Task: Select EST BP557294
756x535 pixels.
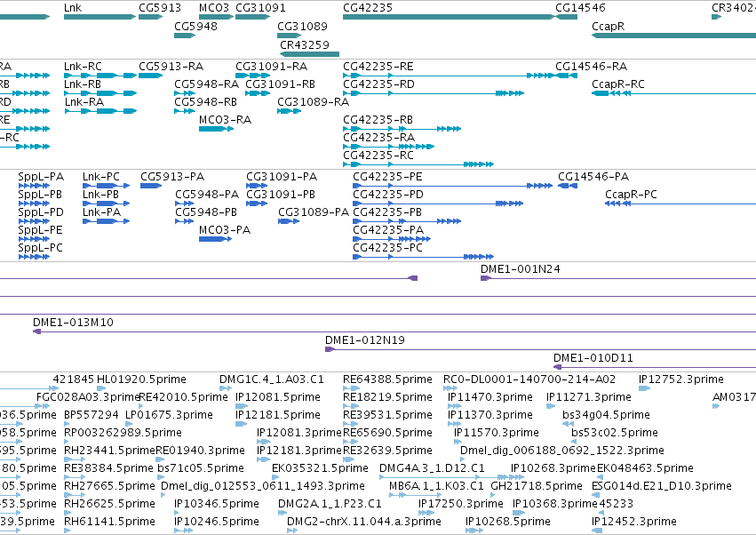Action: (x=92, y=415)
